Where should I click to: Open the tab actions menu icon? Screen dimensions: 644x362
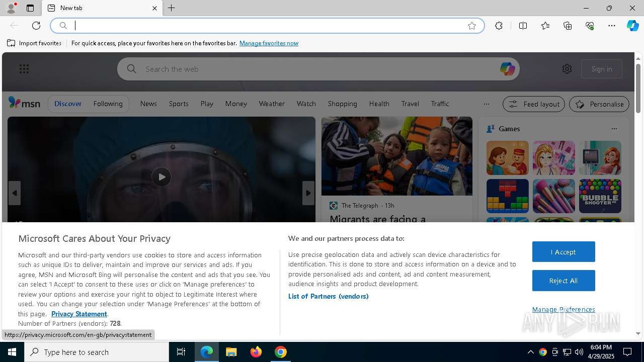(x=30, y=8)
